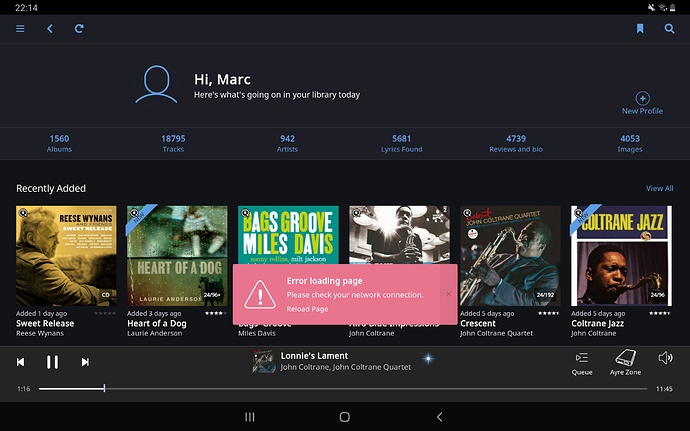
Task: Skip to the next track
Action: pos(85,362)
